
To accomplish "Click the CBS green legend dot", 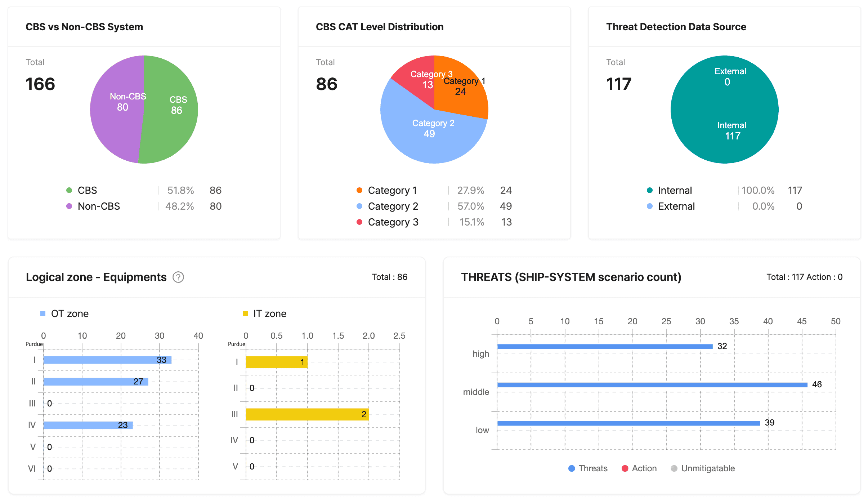I will click(x=69, y=190).
